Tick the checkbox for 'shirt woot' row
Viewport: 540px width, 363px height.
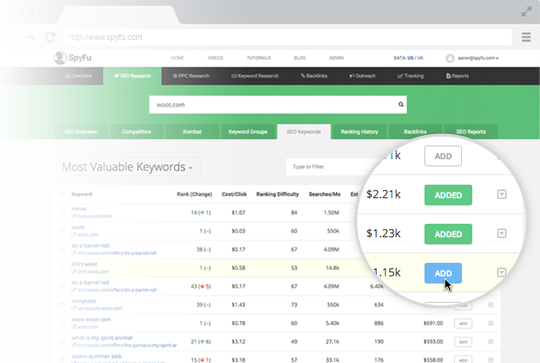[x=62, y=268]
